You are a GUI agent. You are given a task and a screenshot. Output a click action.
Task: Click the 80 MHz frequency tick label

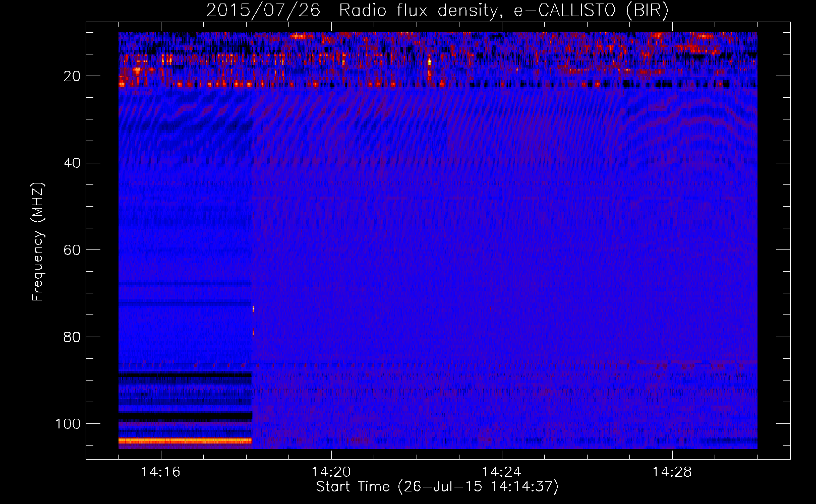72,337
